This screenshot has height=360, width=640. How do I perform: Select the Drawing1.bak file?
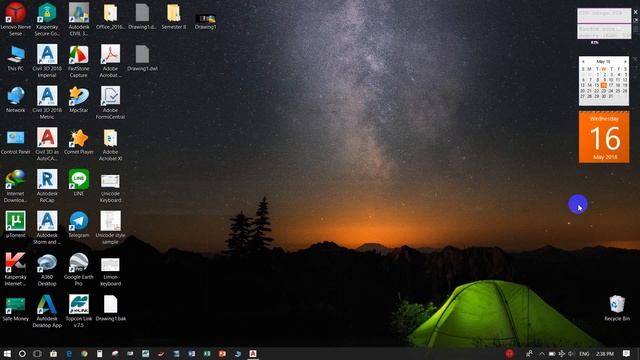pos(110,309)
